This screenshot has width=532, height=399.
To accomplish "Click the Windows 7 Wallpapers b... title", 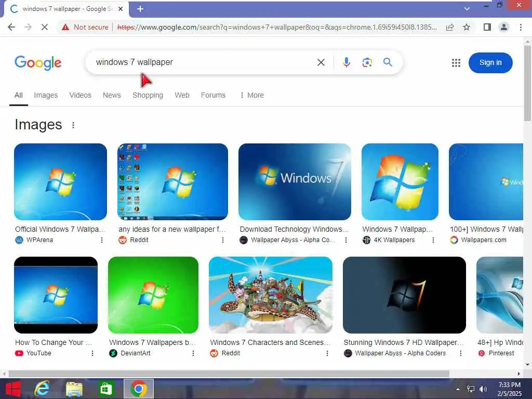I will 152,343.
